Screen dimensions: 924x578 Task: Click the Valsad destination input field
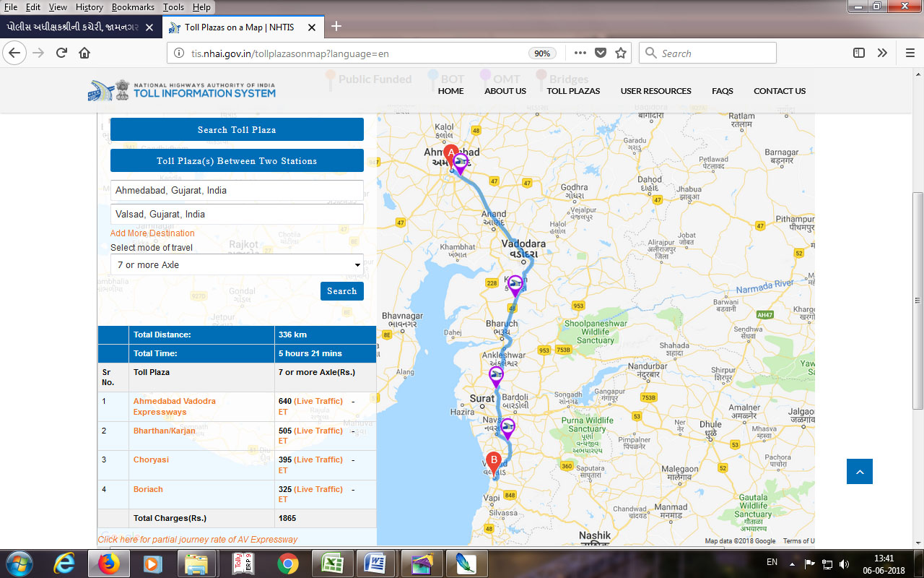point(237,215)
